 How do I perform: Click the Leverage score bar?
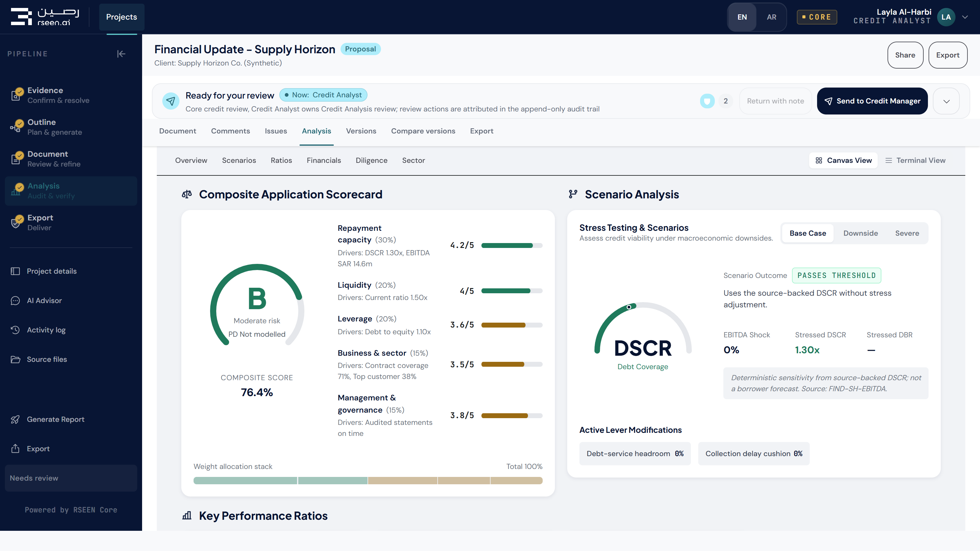click(512, 325)
